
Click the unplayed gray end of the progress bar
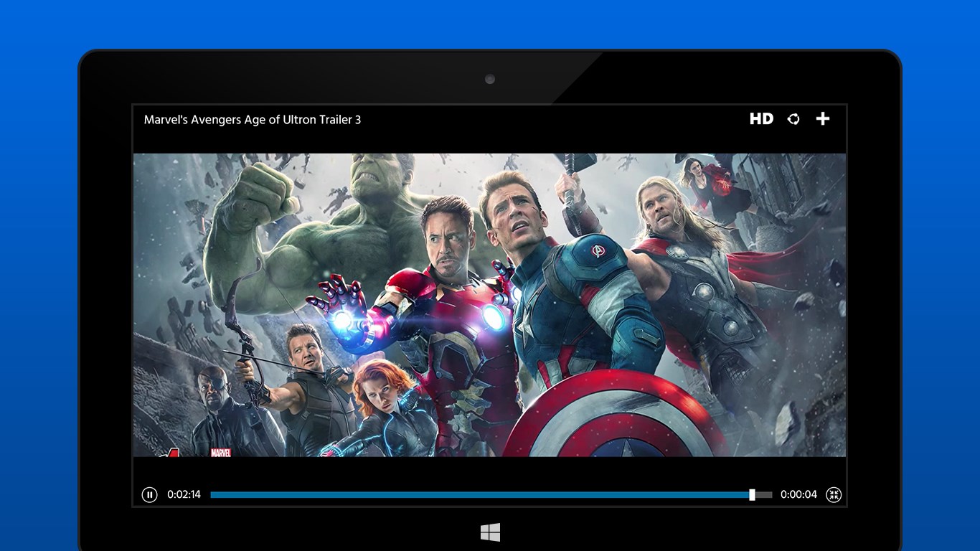coord(764,494)
